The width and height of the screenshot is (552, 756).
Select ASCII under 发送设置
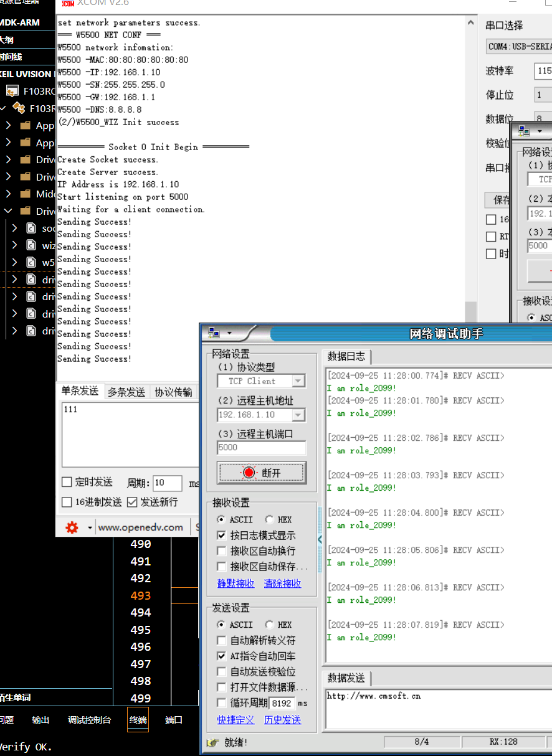click(x=221, y=625)
